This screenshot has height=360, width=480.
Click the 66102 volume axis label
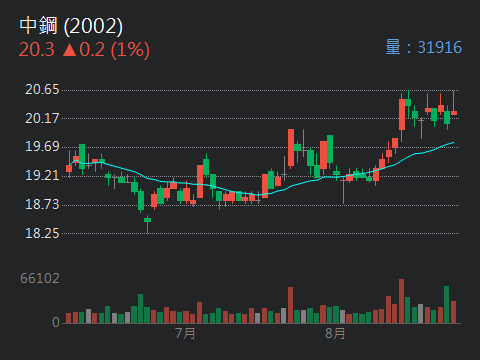point(40,278)
